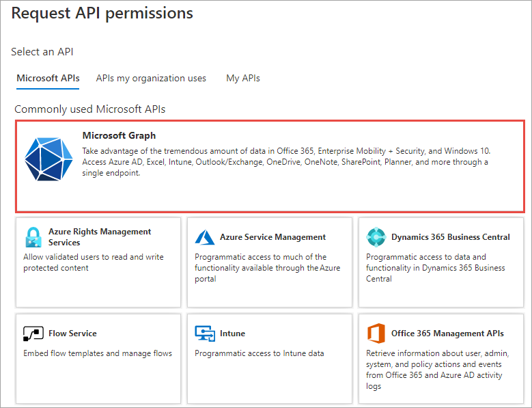Screen dimensions: 532x408
Task: Open the APIs my organization uses tab
Action: [x=151, y=79]
